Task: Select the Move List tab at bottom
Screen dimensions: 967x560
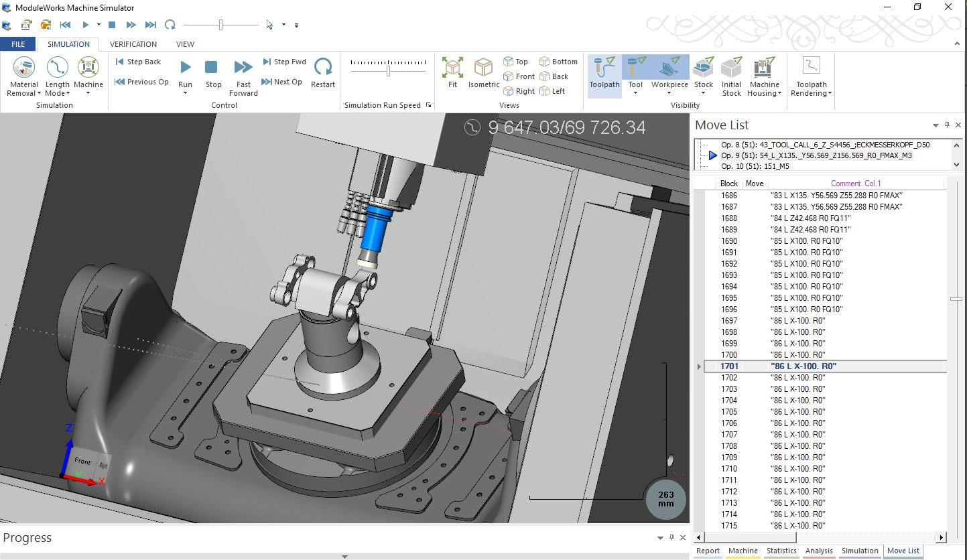Action: tap(903, 551)
